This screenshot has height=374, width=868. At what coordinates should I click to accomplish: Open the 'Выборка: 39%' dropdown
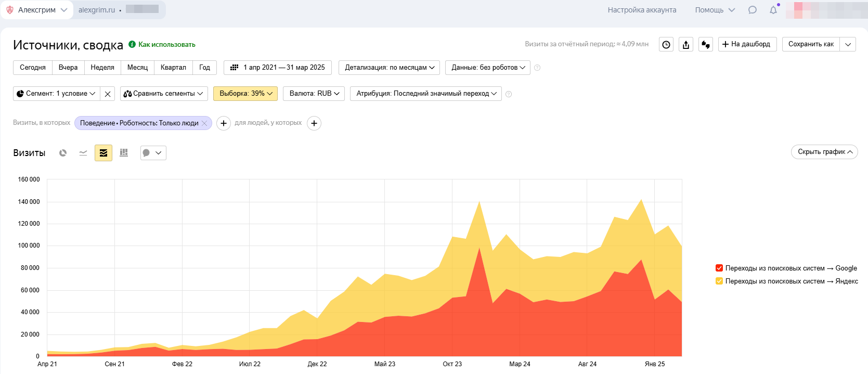click(245, 94)
